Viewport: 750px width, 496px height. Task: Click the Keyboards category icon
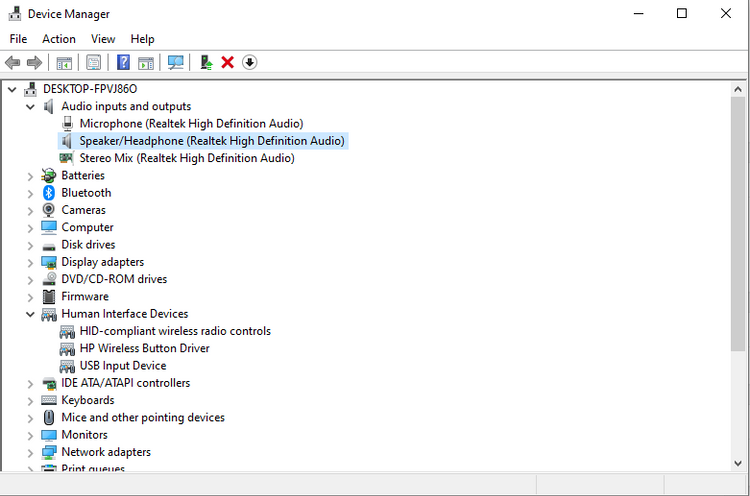tap(49, 400)
